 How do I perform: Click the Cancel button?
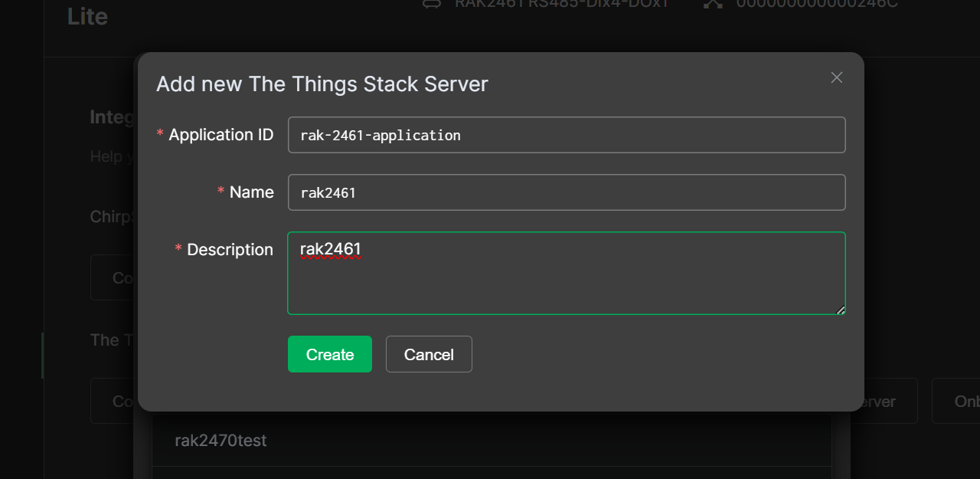429,354
